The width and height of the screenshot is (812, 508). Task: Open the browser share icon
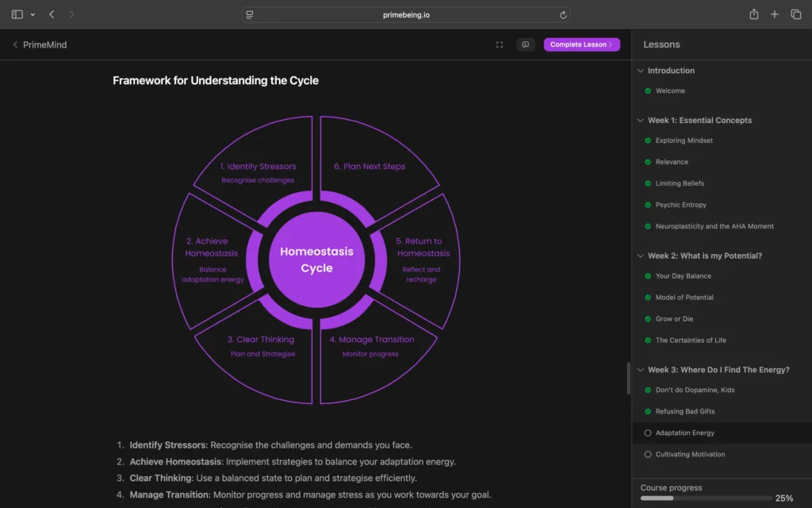[754, 14]
